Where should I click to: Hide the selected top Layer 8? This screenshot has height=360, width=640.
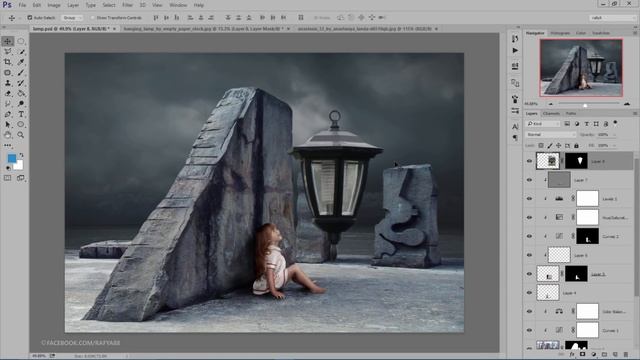529,161
